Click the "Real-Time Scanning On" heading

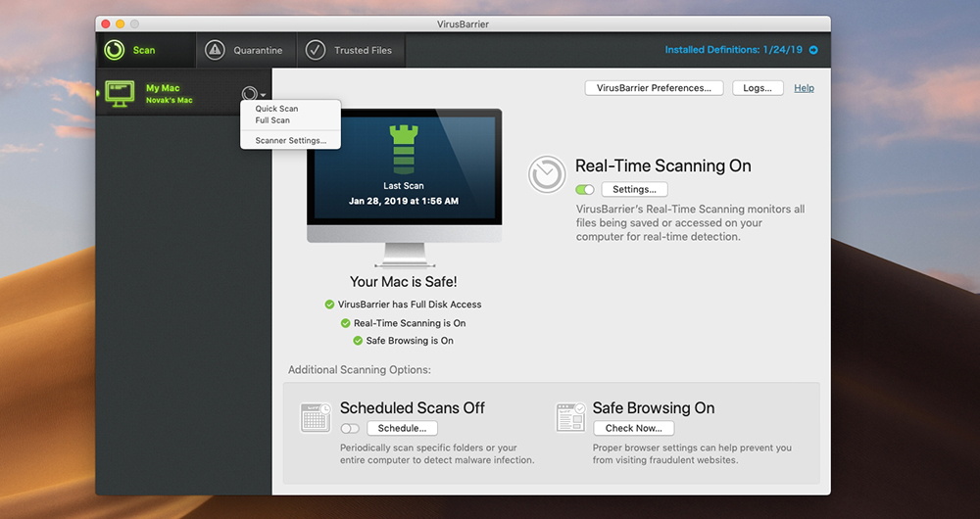tap(663, 165)
